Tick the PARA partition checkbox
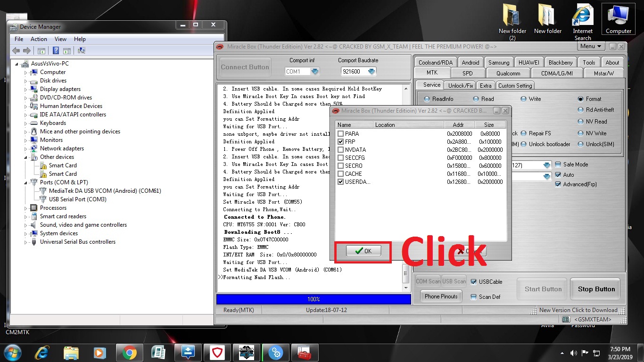644x362 pixels. pos(341,134)
